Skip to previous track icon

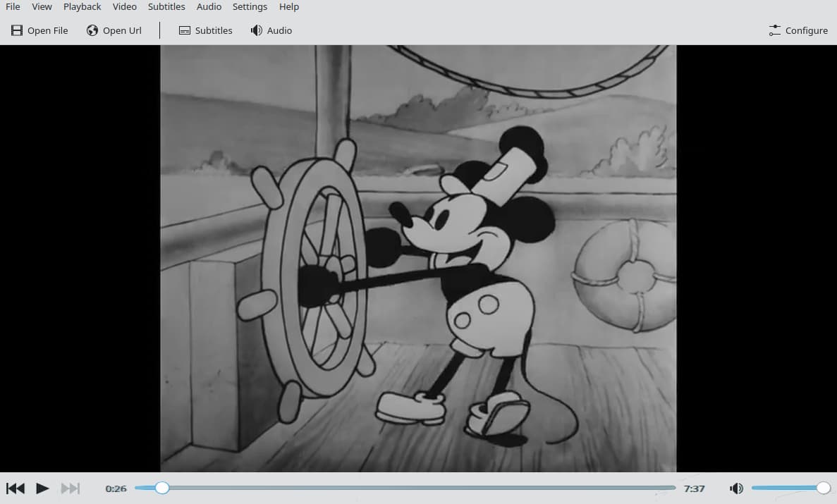pyautogui.click(x=15, y=488)
